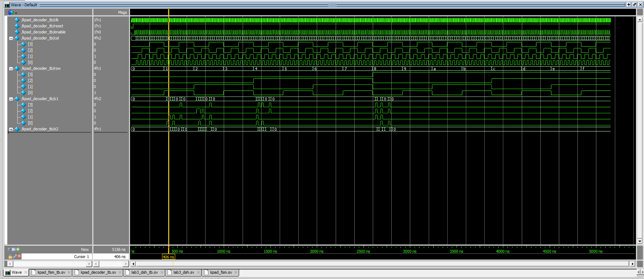Viewport: 644px width, 279px height.
Task: Click the grid and timeline properties icon
Action: click(x=14, y=250)
